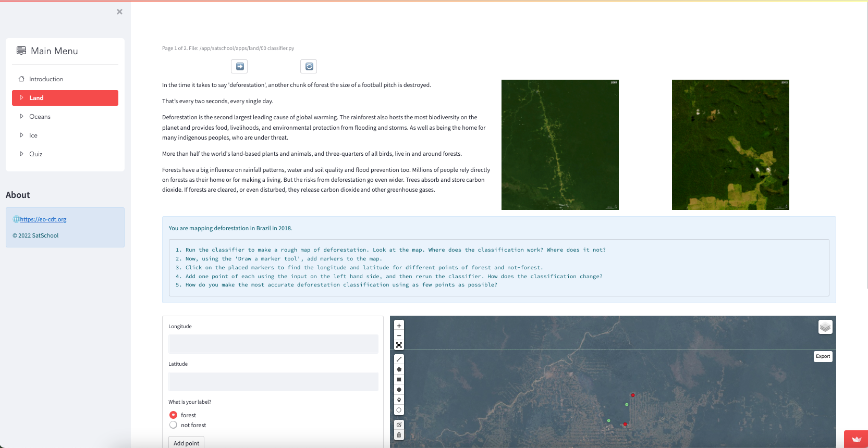Open the Introduction menu item

[x=46, y=79]
